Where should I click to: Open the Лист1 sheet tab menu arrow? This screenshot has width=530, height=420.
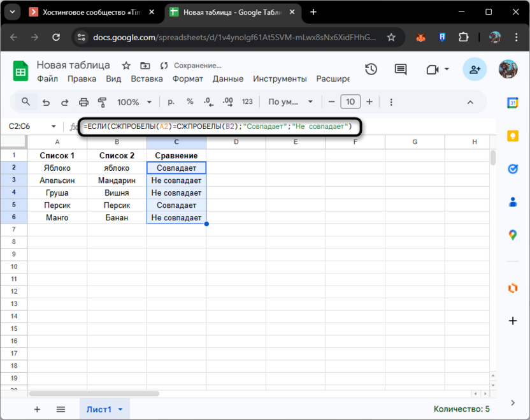pos(120,409)
